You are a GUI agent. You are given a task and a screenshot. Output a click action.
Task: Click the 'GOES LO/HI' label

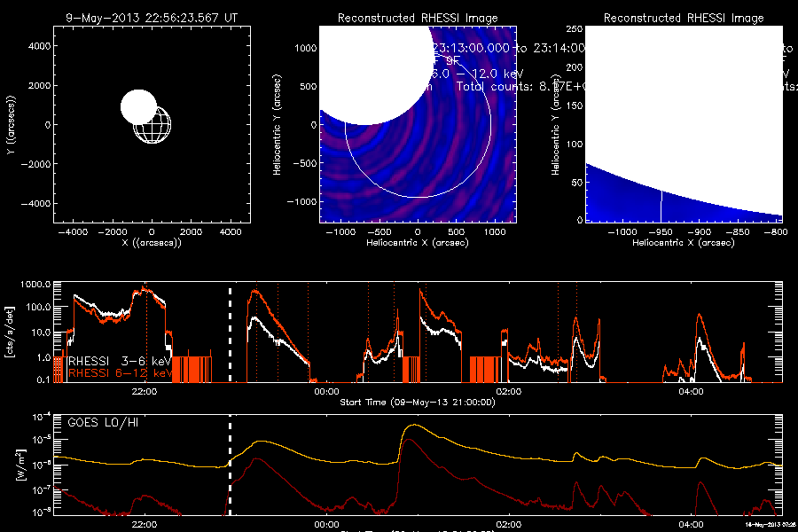click(103, 423)
